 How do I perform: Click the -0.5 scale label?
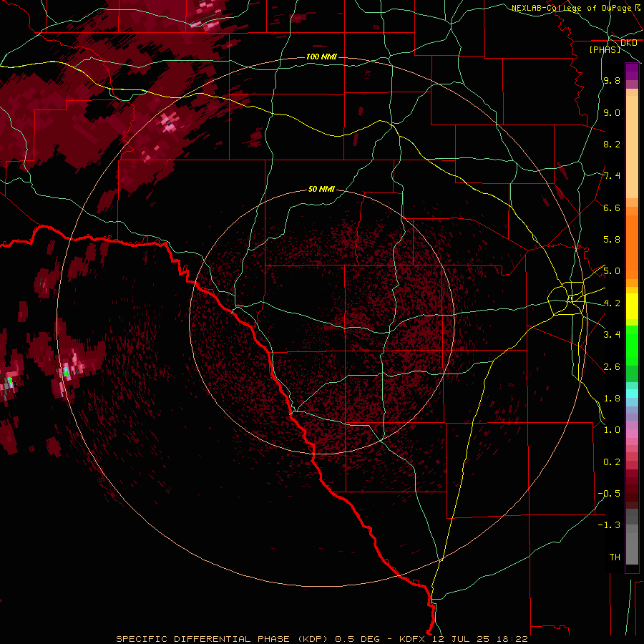coord(609,494)
